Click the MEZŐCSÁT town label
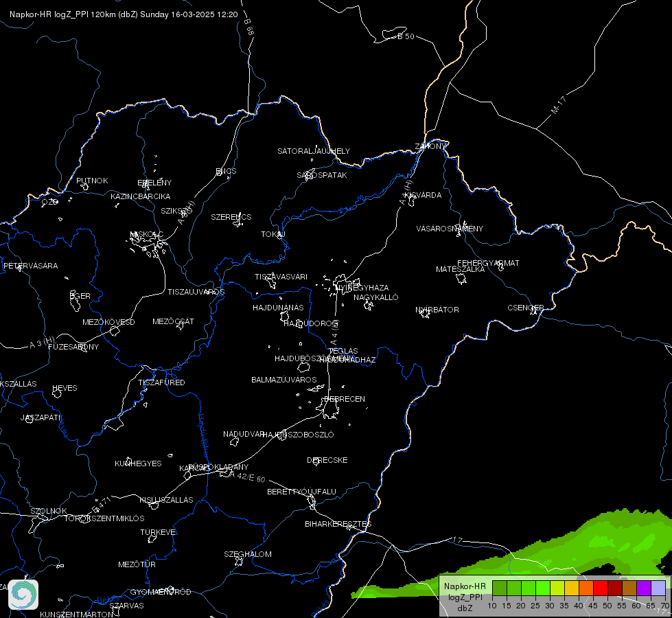 [173, 321]
